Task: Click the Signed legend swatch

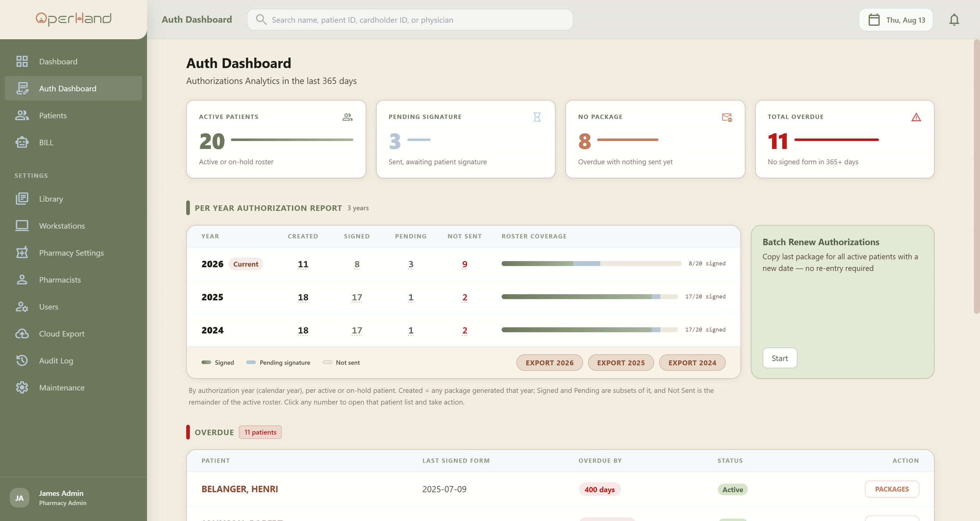Action: pos(206,363)
